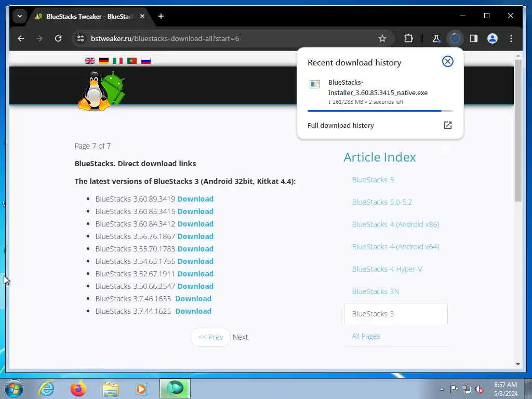This screenshot has width=532, height=399.
Task: Open Chrome three-dot menu
Action: (511, 38)
